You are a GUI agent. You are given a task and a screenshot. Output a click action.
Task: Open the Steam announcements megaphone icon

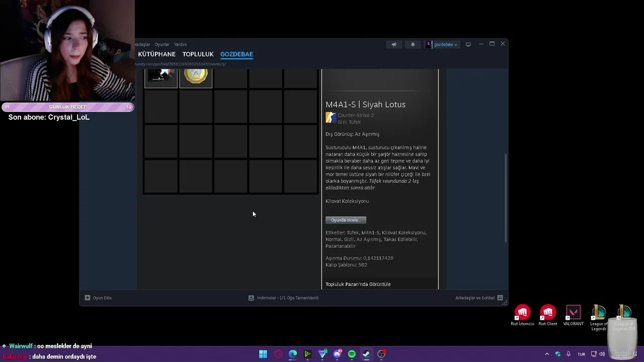[394, 44]
